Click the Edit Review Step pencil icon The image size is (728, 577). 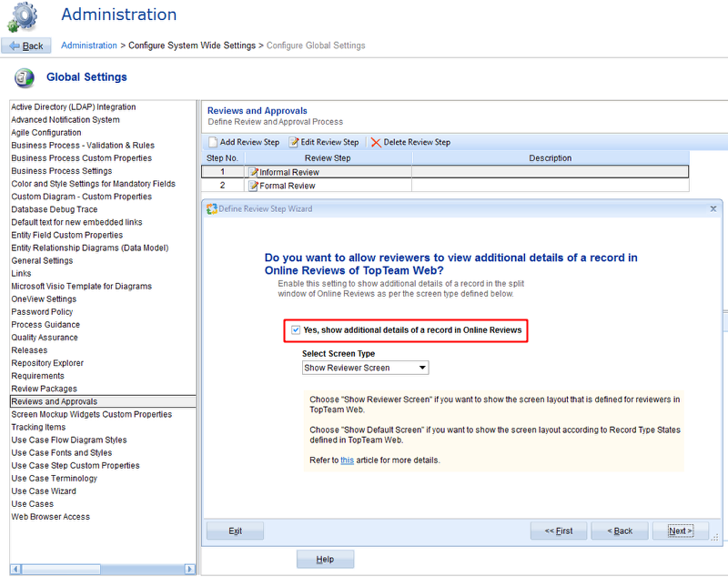(x=294, y=142)
